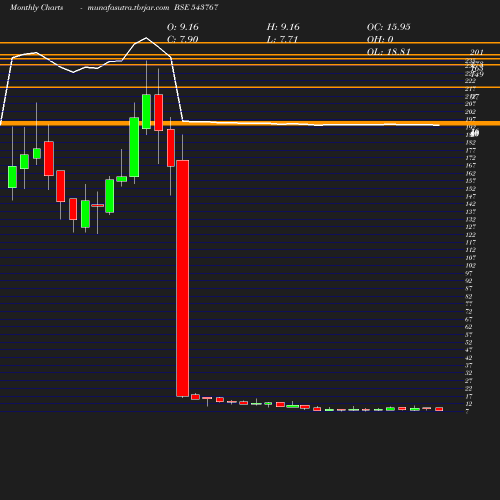Click the price axis label "82"
Screen dimensions: 500x500
pyautogui.click(x=469, y=296)
